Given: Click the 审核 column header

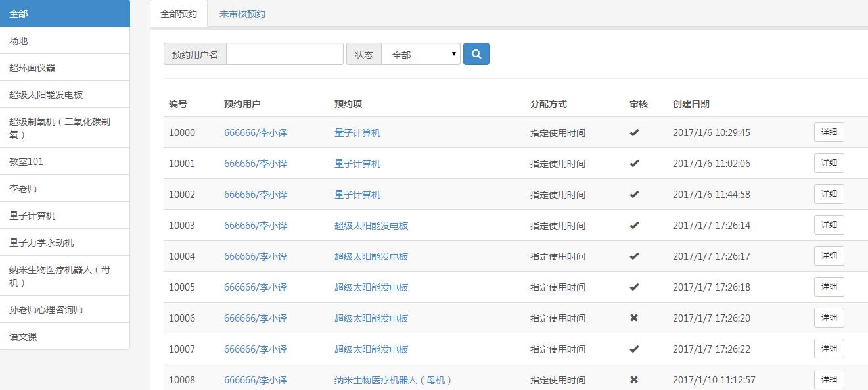Looking at the screenshot, I should pyautogui.click(x=639, y=103).
